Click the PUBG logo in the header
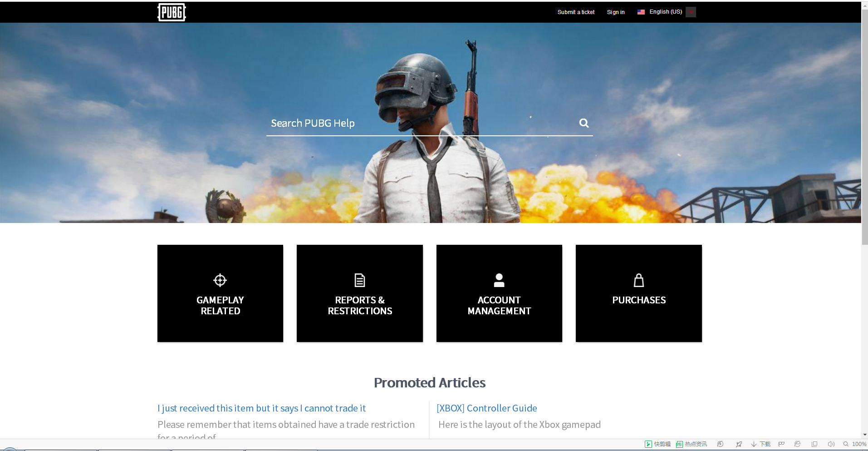The image size is (868, 451). click(172, 12)
